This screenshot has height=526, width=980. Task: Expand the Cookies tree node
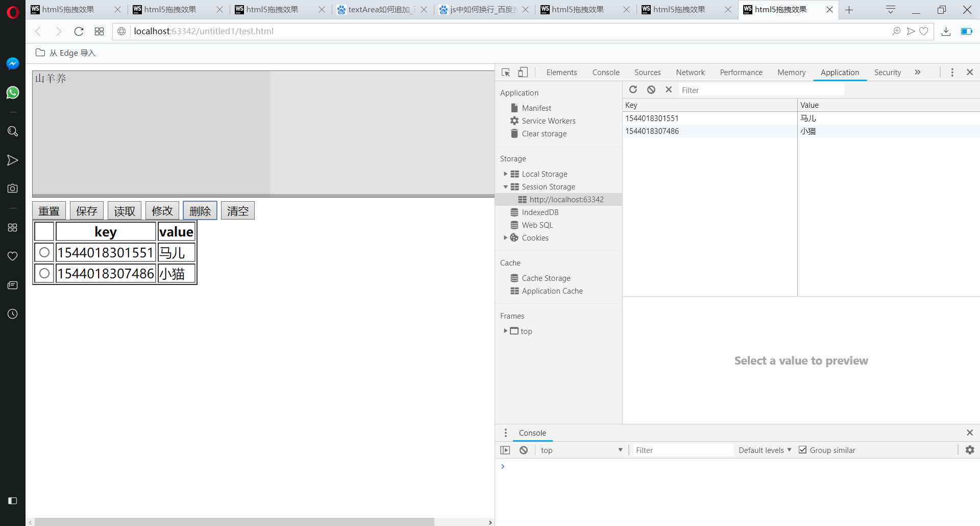(x=505, y=238)
